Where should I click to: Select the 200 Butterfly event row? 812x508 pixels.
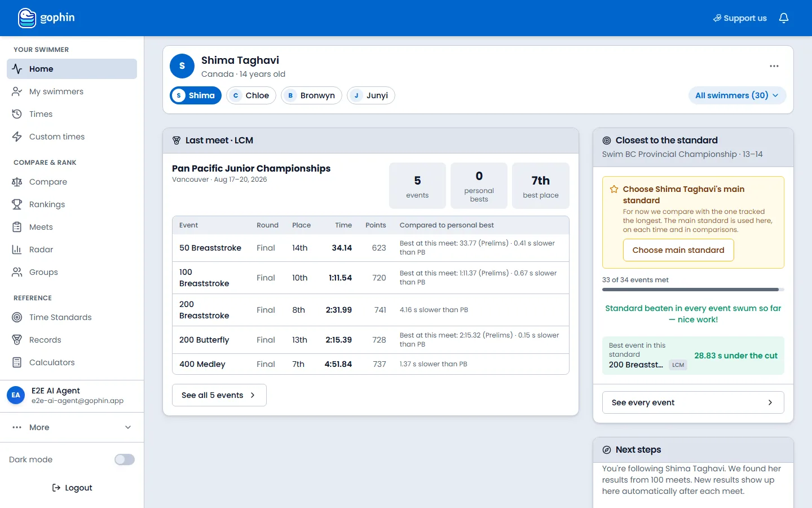(370, 340)
